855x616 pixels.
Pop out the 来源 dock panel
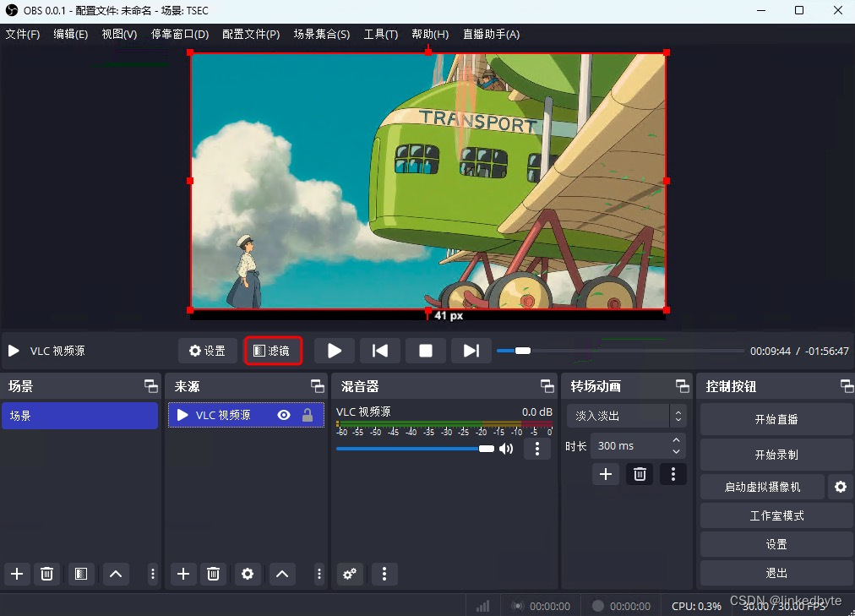[x=318, y=386]
